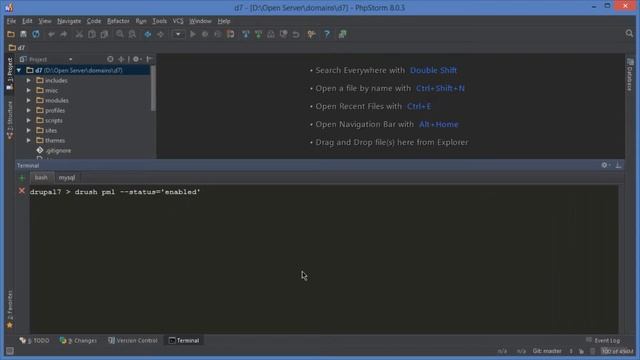The image size is (640, 360).
Task: Click the Replace icon in toolbar
Action: [x=132, y=34]
